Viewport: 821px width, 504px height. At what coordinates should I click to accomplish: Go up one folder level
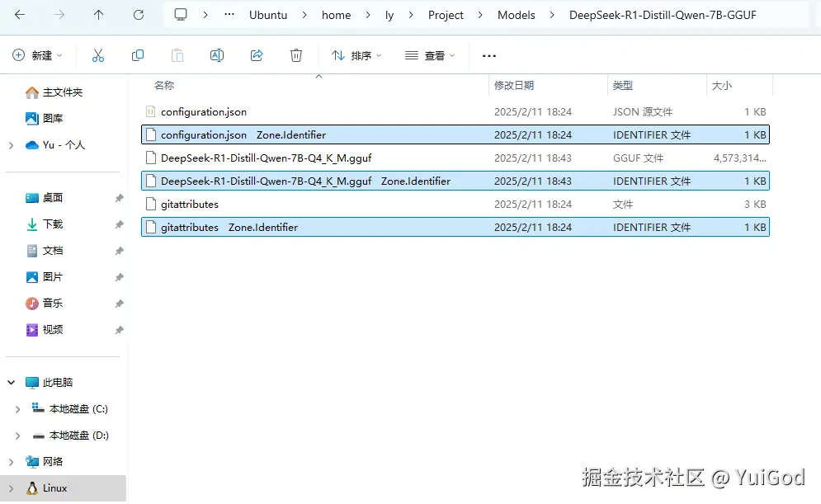pyautogui.click(x=98, y=15)
